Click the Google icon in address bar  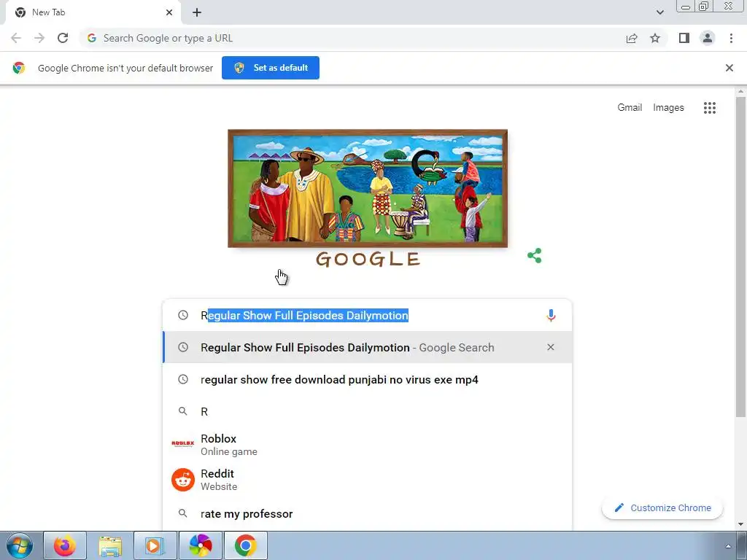[92, 38]
